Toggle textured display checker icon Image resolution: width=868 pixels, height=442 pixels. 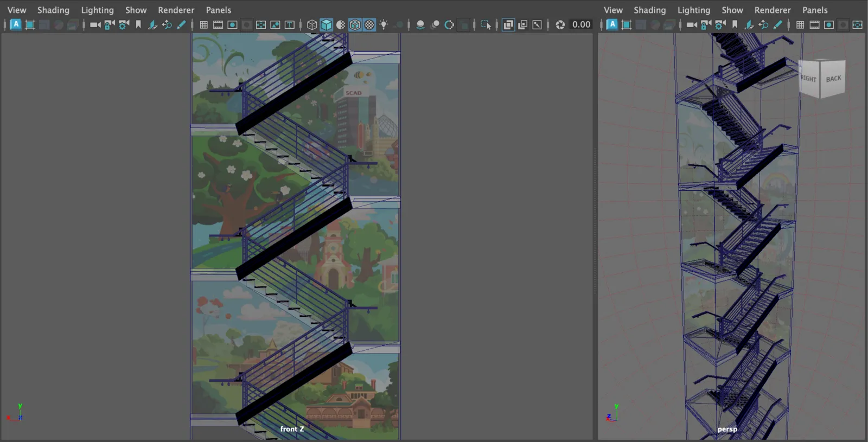click(369, 24)
